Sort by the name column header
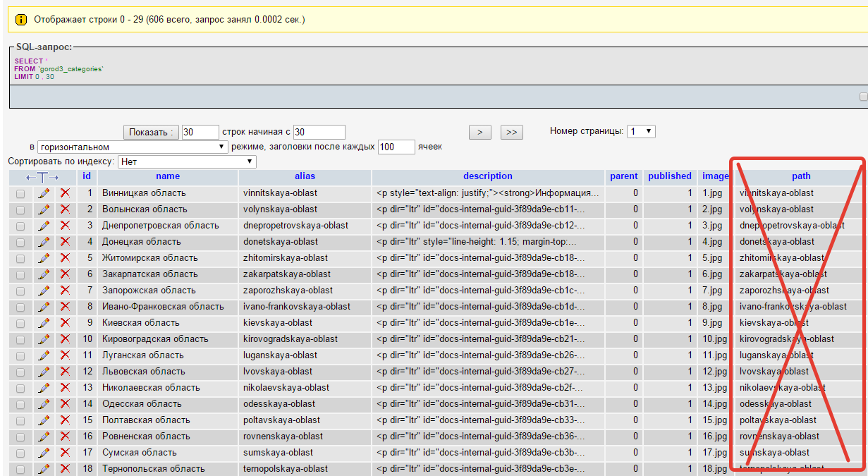Screen dimensions: 868x476 (168, 176)
